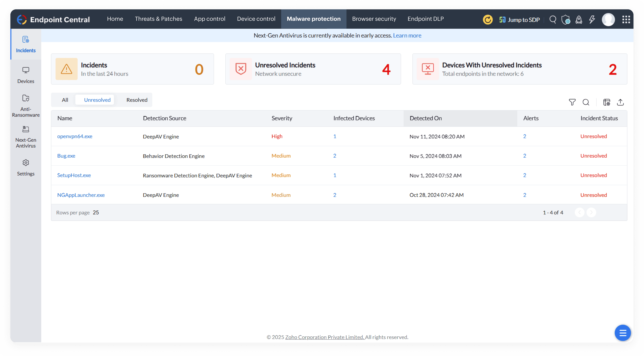
Task: Click the table search magnifier icon
Action: [586, 102]
